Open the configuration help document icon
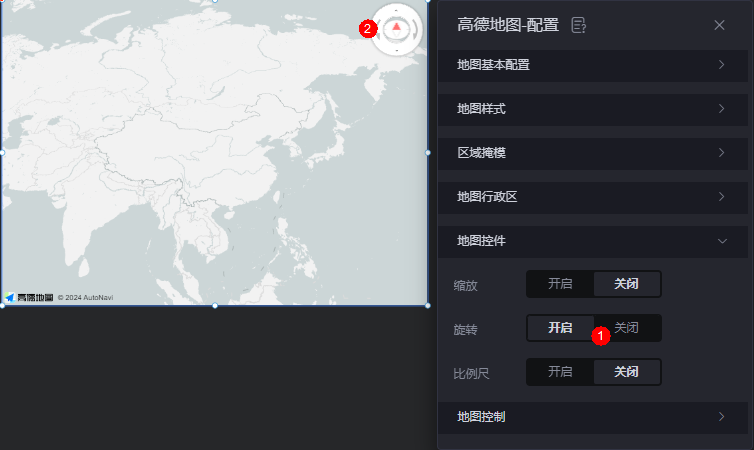The image size is (754, 450). [578, 25]
